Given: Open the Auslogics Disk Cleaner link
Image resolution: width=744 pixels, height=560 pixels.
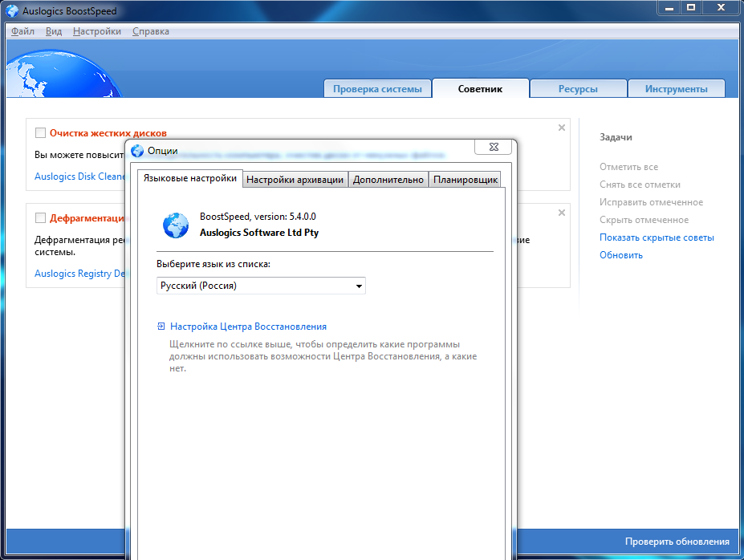Looking at the screenshot, I should [79, 177].
